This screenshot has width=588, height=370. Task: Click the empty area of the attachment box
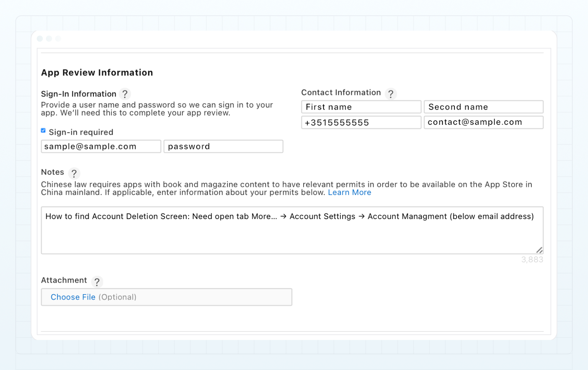pyautogui.click(x=214, y=297)
